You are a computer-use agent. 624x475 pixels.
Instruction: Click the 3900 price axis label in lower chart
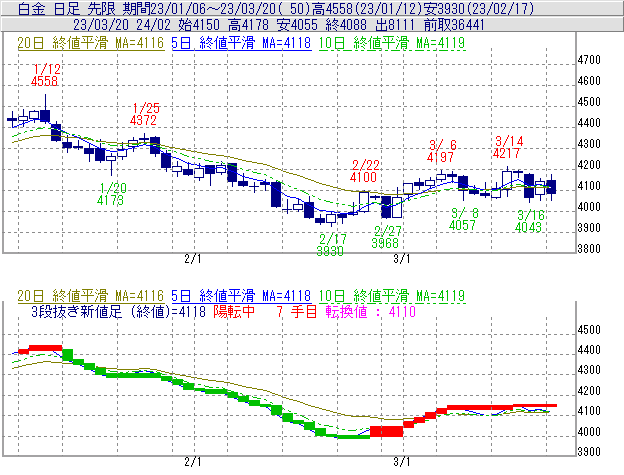point(589,452)
